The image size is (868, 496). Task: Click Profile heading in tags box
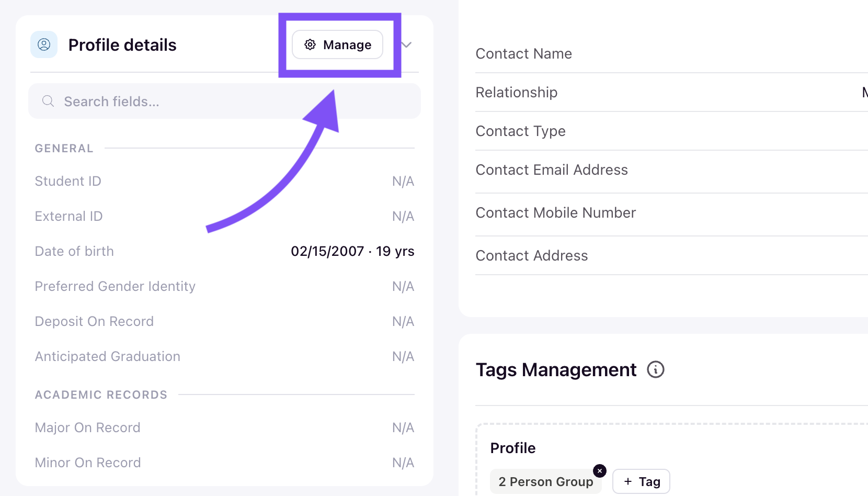(513, 448)
